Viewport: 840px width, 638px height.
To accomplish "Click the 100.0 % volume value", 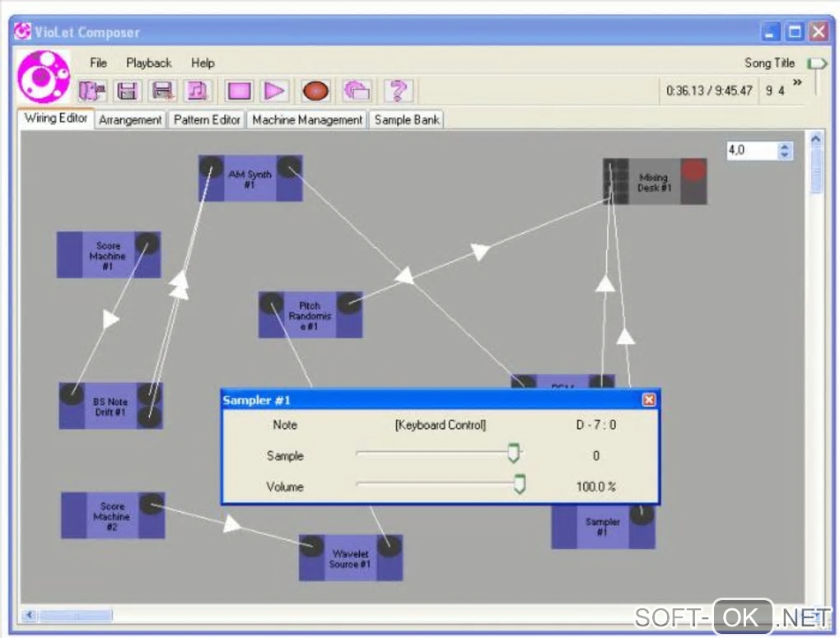I will pyautogui.click(x=595, y=487).
